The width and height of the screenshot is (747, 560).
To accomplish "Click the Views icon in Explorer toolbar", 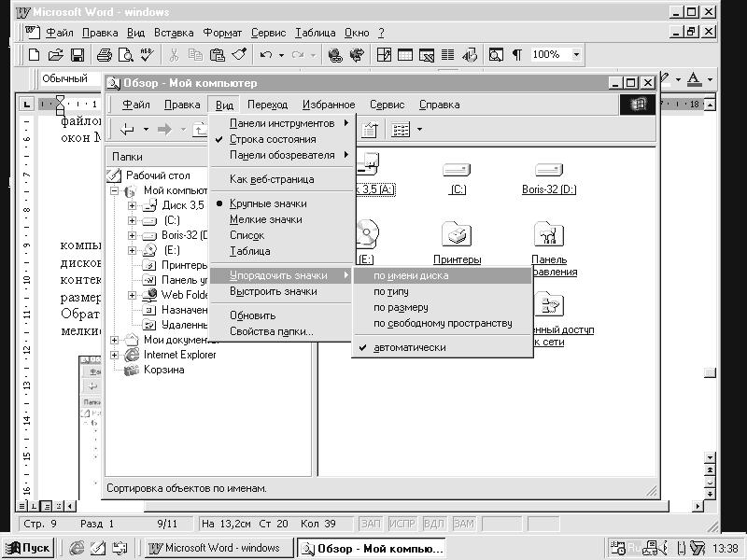I will [x=401, y=129].
